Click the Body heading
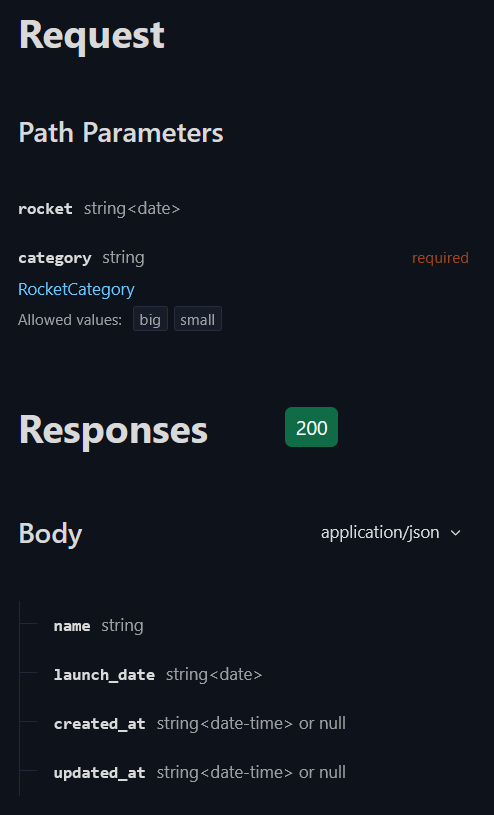This screenshot has height=815, width=494. point(50,534)
